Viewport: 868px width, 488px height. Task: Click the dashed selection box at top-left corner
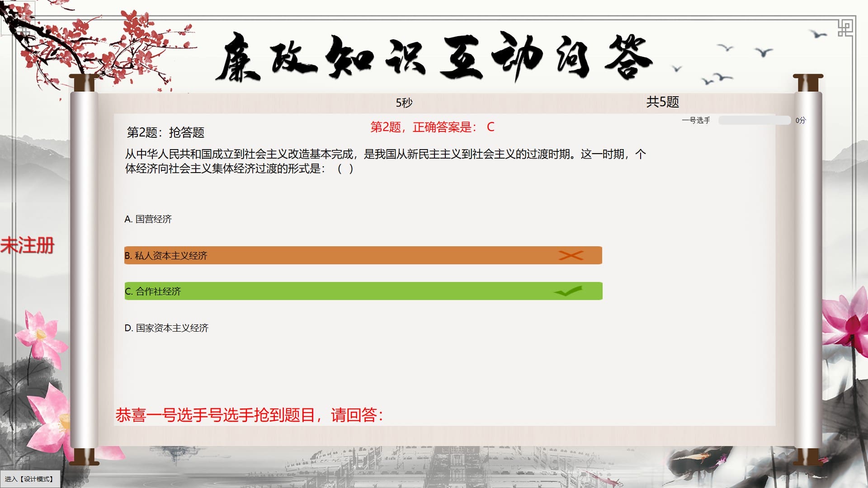click(x=17, y=18)
